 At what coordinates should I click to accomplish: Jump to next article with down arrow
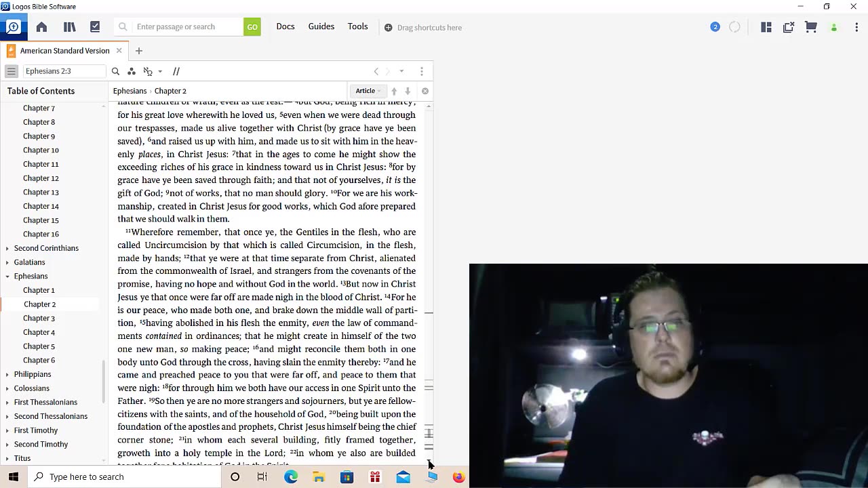(408, 91)
